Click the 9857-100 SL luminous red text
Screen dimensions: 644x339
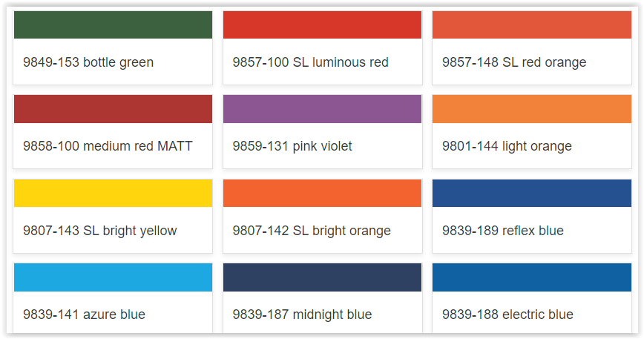pos(310,62)
